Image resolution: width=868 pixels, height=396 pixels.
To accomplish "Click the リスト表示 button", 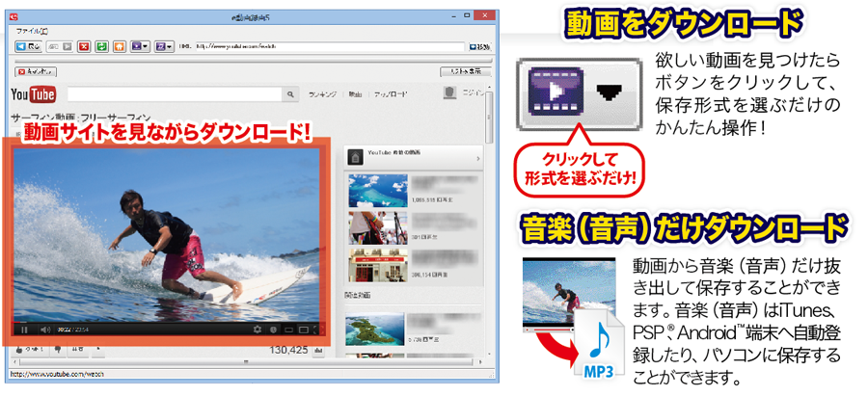I will pyautogui.click(x=466, y=71).
